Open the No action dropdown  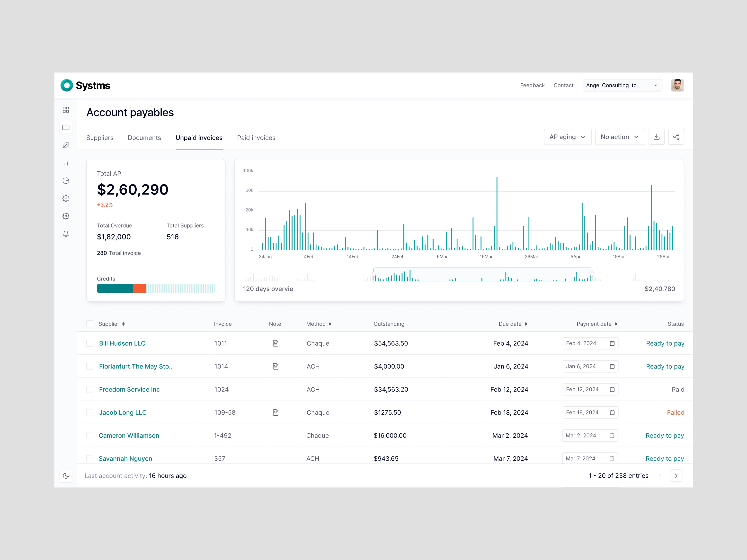pos(620,137)
